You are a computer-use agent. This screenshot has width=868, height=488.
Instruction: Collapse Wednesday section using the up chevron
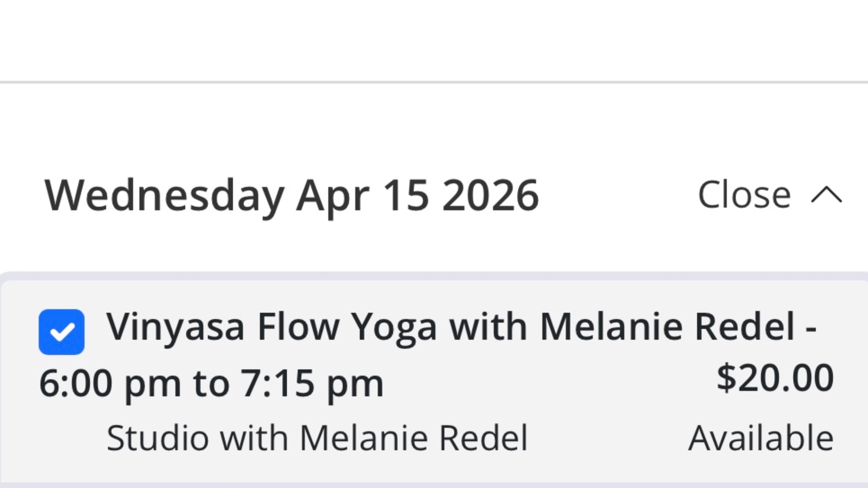826,195
